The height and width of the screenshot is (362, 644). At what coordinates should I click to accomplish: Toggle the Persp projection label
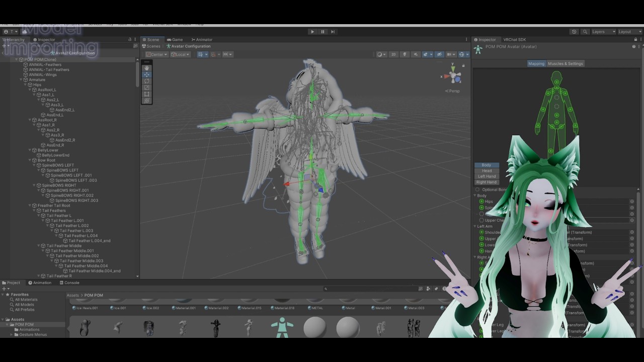pyautogui.click(x=453, y=91)
